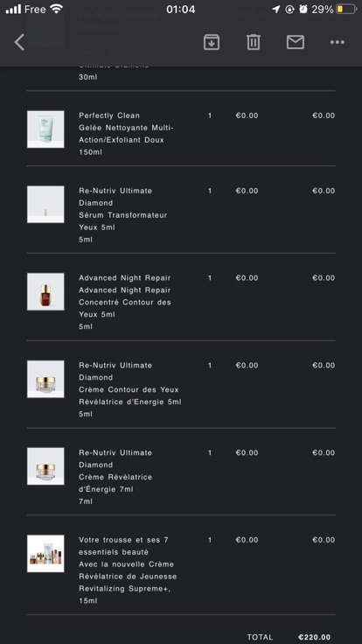
Task: Open the trousse 7 essentiels beauté thumbnail
Action: tap(45, 553)
